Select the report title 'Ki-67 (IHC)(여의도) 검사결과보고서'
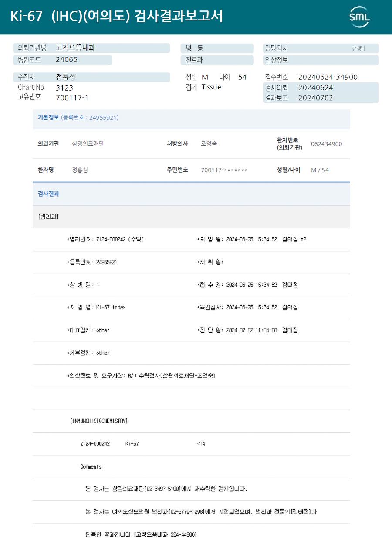 click(117, 16)
